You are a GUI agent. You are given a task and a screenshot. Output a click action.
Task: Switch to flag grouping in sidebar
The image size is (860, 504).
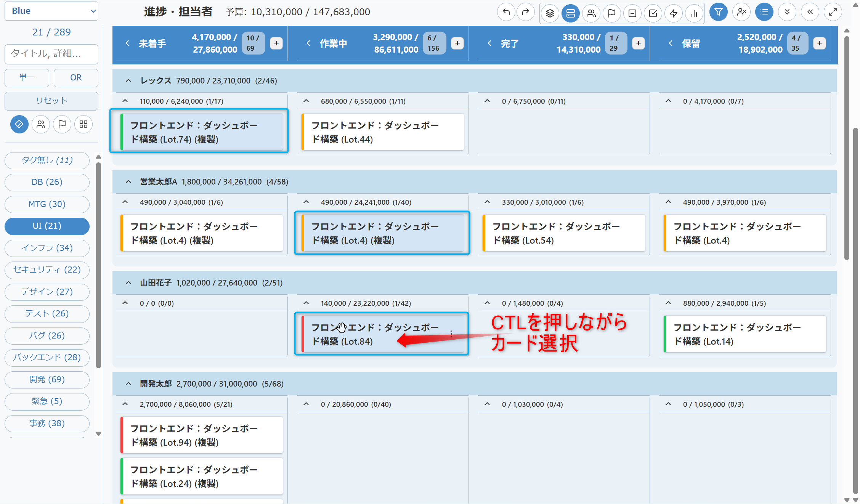coord(62,124)
